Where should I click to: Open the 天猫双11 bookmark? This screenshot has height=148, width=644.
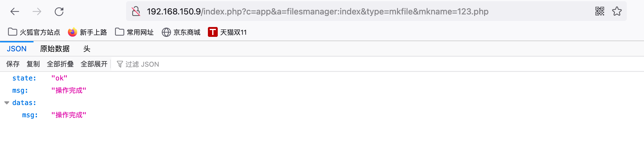click(227, 32)
